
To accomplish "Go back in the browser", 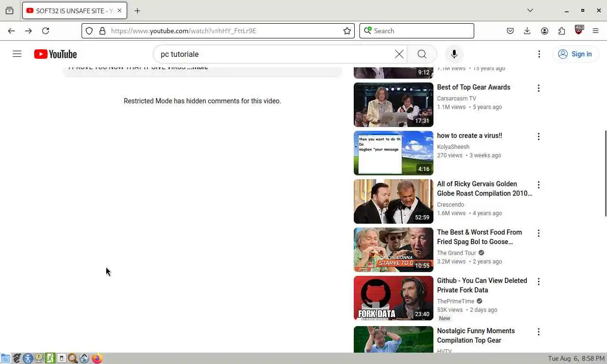I will coord(11,31).
